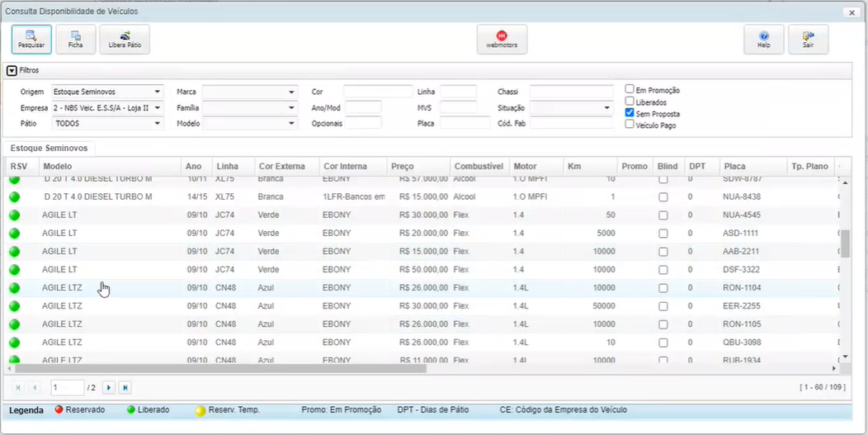Sort by the Modelo column header

click(111, 166)
